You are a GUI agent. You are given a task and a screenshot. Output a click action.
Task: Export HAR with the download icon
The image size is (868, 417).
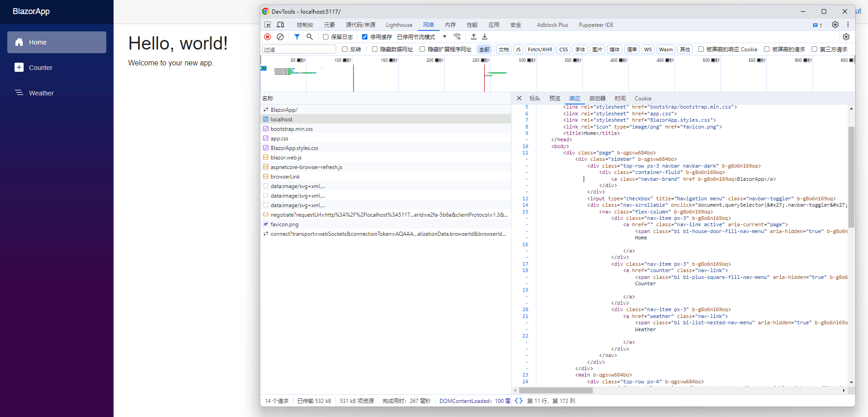pos(485,37)
